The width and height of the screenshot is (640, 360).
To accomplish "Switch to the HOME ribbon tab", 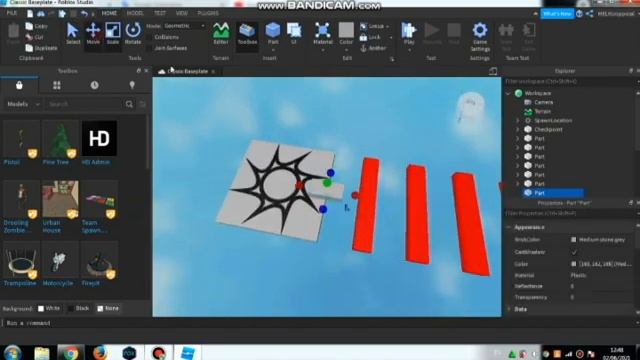I will (109, 13).
